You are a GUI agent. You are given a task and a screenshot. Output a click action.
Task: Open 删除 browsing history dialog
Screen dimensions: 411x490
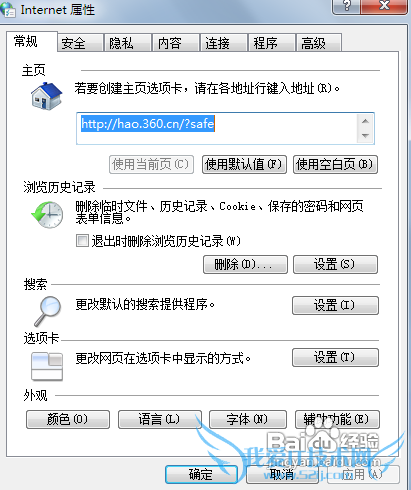pyautogui.click(x=245, y=264)
